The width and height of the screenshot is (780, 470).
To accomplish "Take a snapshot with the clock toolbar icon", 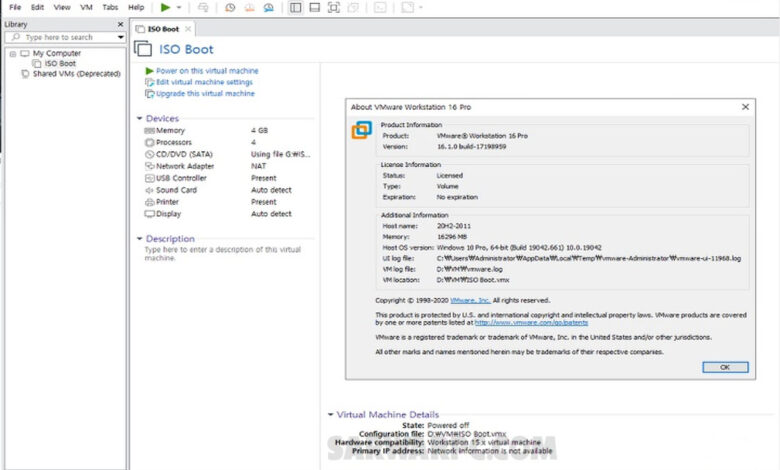I will (230, 7).
